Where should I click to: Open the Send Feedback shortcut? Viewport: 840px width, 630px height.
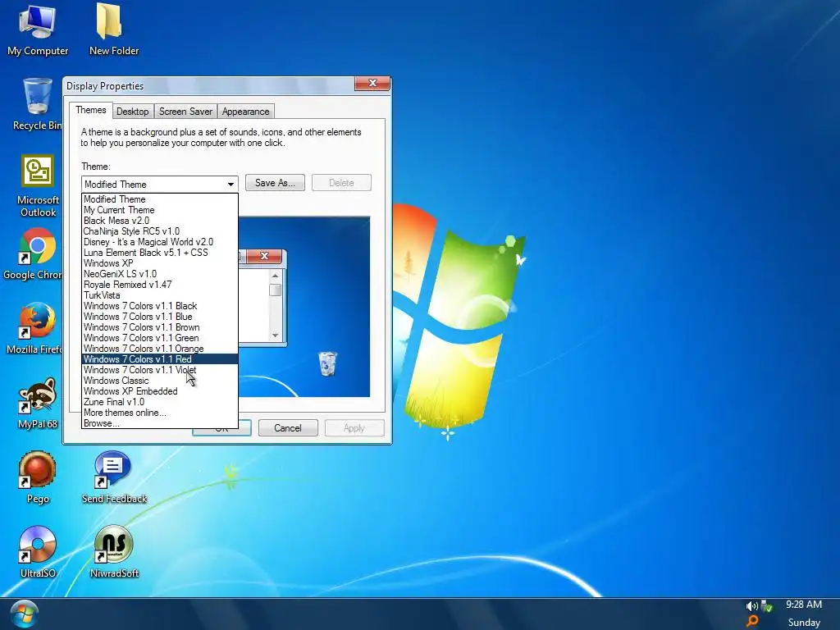click(113, 478)
